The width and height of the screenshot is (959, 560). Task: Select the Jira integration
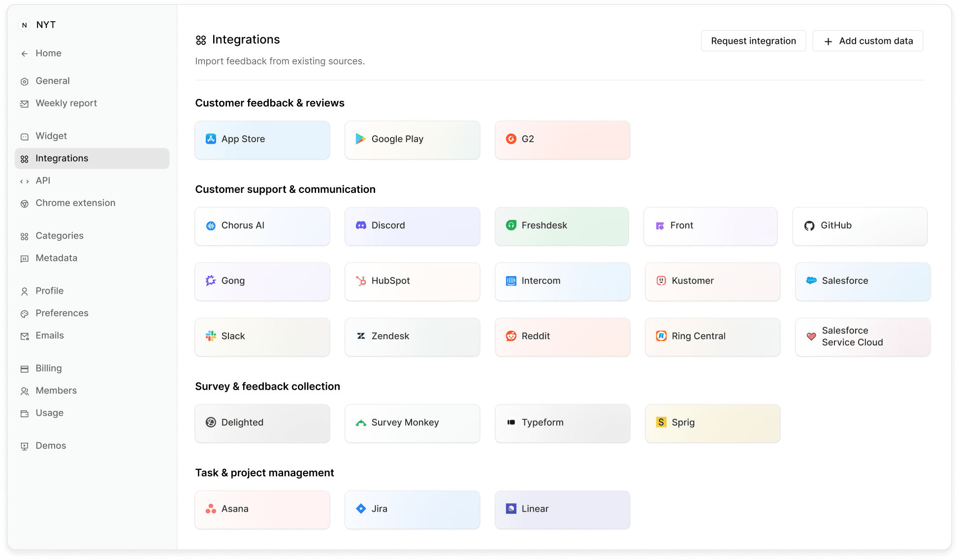[412, 509]
